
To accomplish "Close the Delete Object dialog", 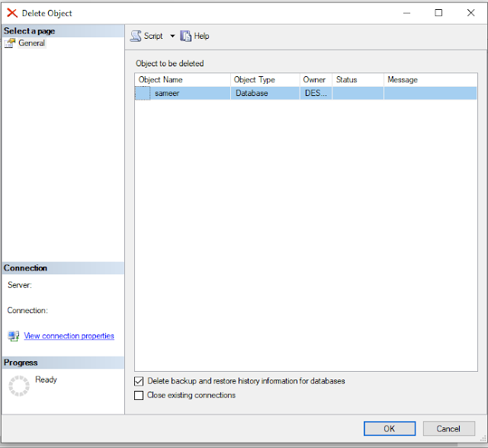I will (471, 13).
